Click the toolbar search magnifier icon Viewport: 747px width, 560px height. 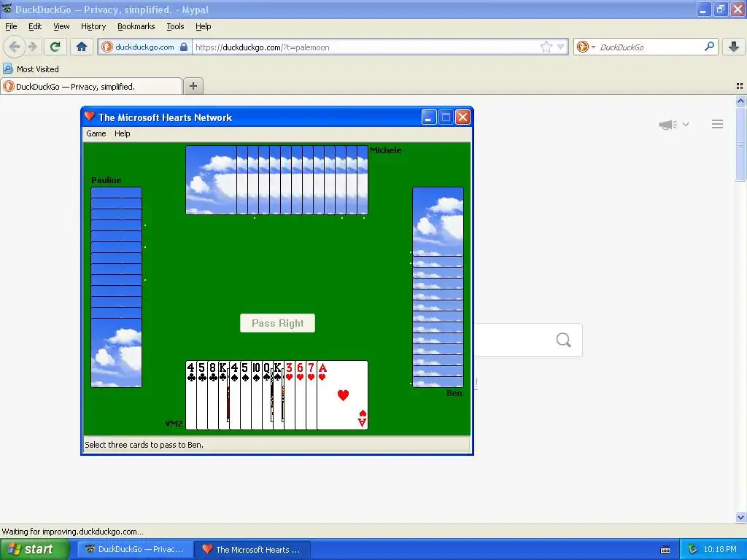(x=709, y=46)
